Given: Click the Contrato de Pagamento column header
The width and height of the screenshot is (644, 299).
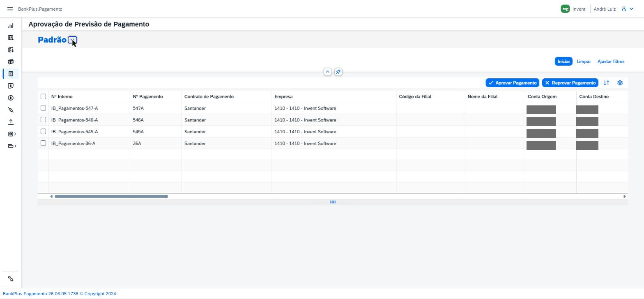Looking at the screenshot, I should [226, 96].
